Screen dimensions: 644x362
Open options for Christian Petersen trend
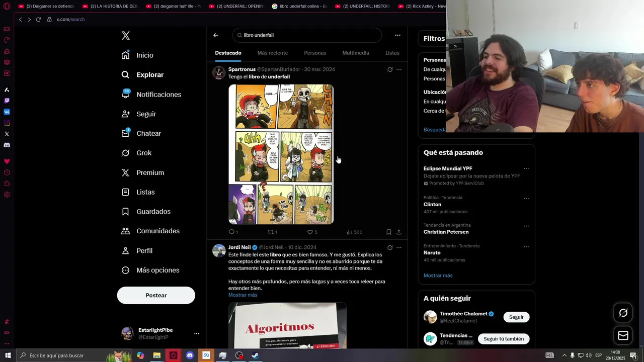coord(526,226)
